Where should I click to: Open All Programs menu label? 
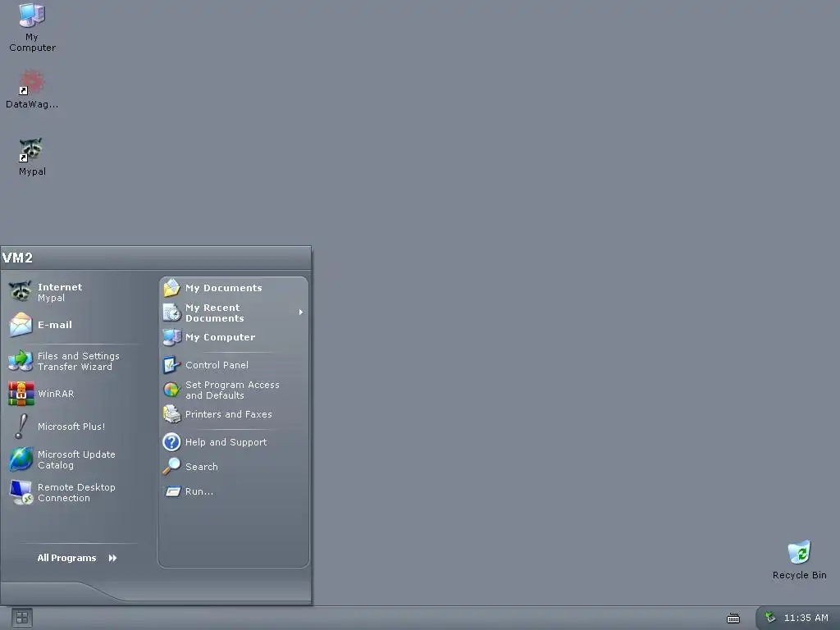coord(66,558)
